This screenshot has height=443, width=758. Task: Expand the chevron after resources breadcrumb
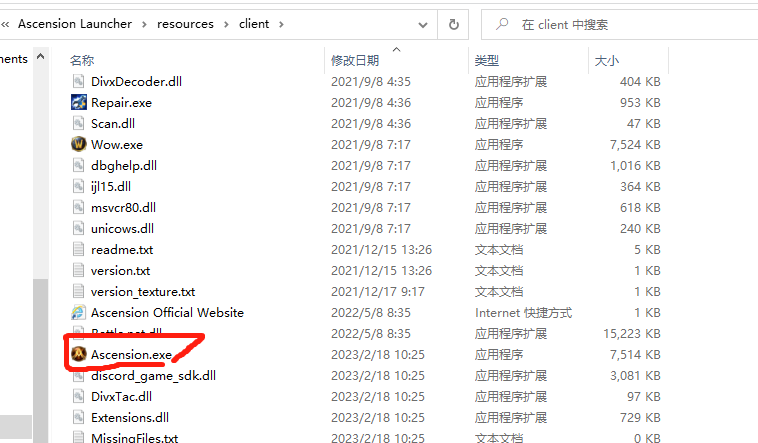coord(226,24)
